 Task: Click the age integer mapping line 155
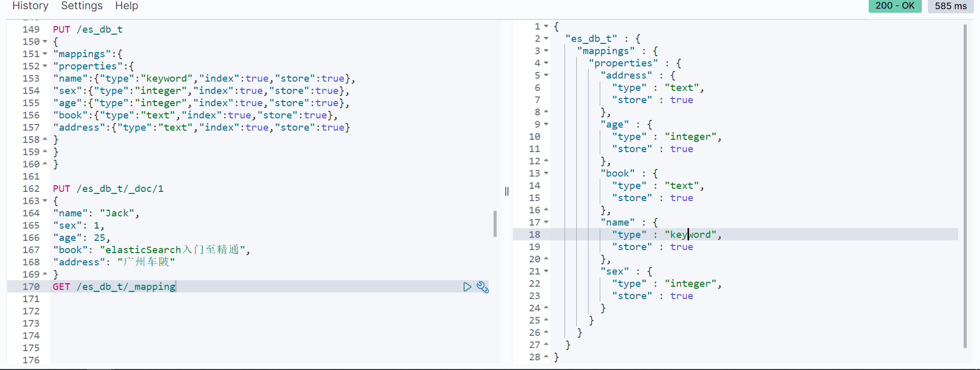201,103
